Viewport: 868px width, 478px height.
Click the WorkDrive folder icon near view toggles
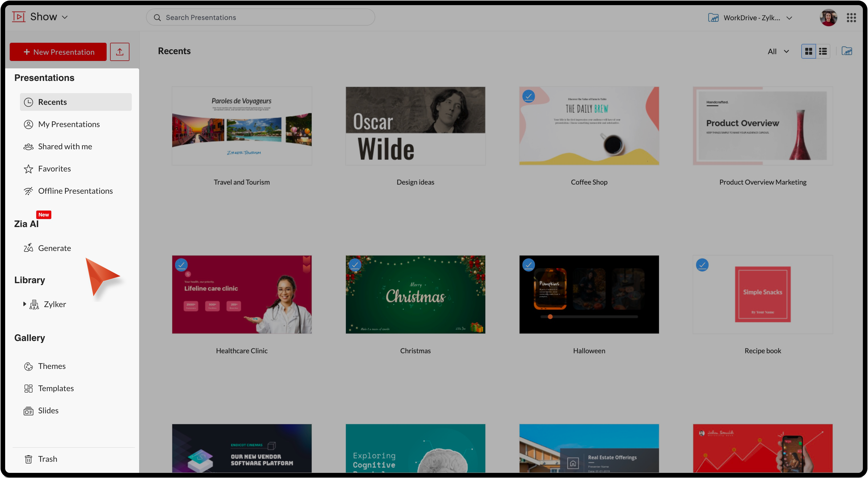[x=847, y=51]
